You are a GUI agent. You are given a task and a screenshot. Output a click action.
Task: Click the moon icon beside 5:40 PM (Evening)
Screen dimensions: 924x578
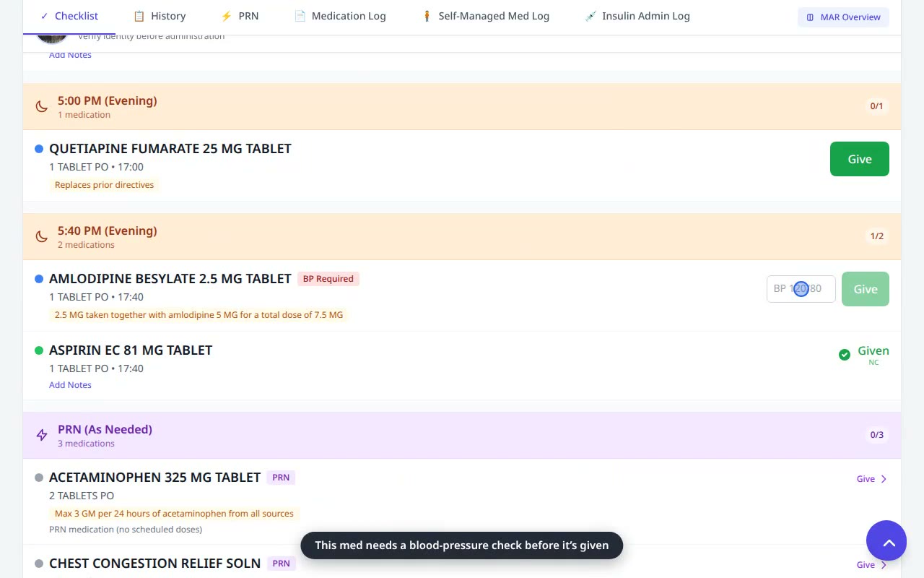pyautogui.click(x=42, y=236)
